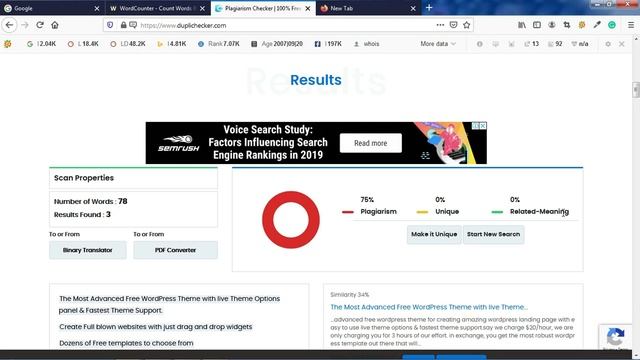
Task: Click the SEOquake bar gear logo
Action: click(x=7, y=44)
